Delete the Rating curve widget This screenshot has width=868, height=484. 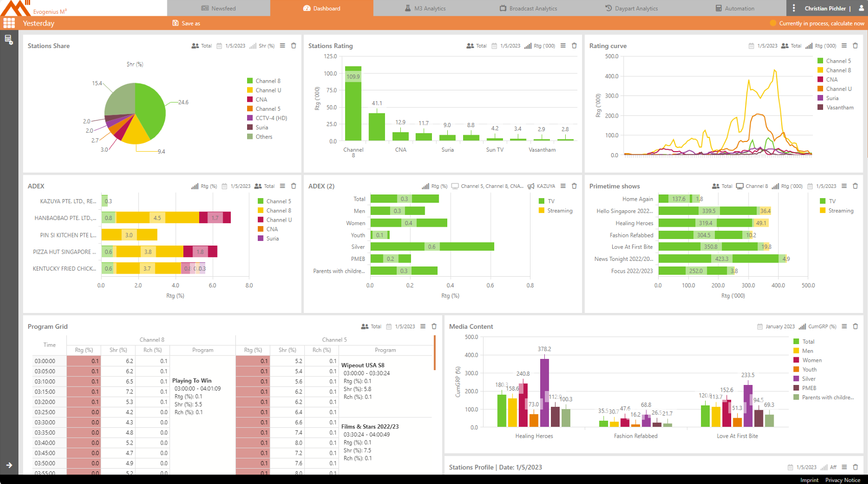click(855, 45)
